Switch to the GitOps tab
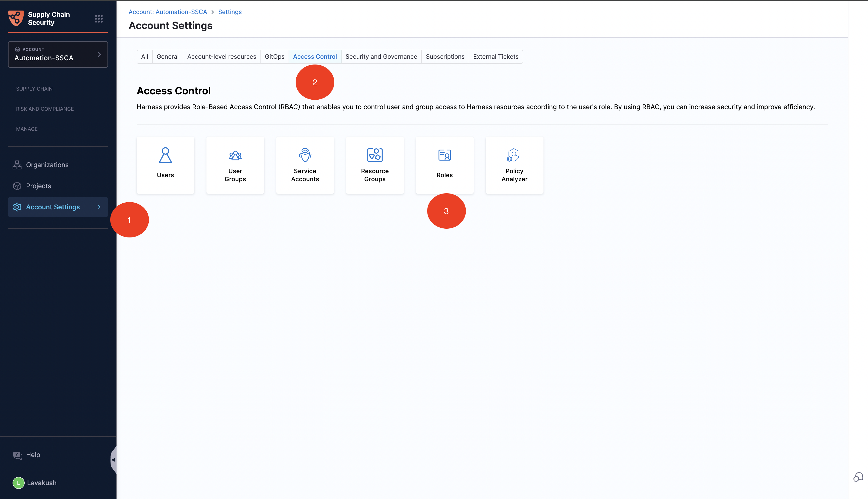The image size is (868, 499). (x=274, y=56)
